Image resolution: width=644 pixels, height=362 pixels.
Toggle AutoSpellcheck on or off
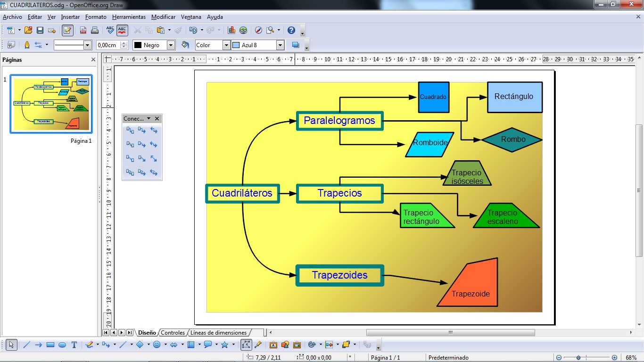pos(122,30)
